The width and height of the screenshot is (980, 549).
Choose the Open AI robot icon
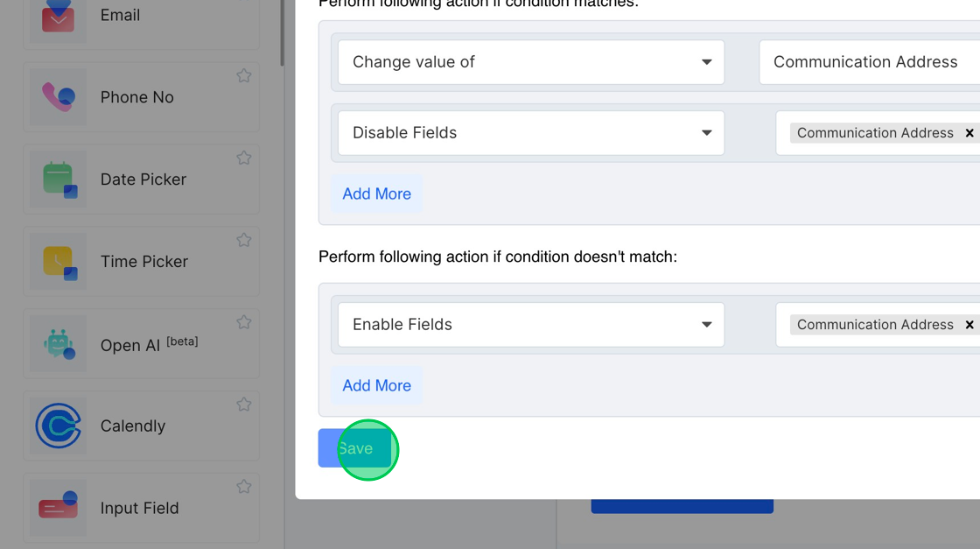coord(59,344)
